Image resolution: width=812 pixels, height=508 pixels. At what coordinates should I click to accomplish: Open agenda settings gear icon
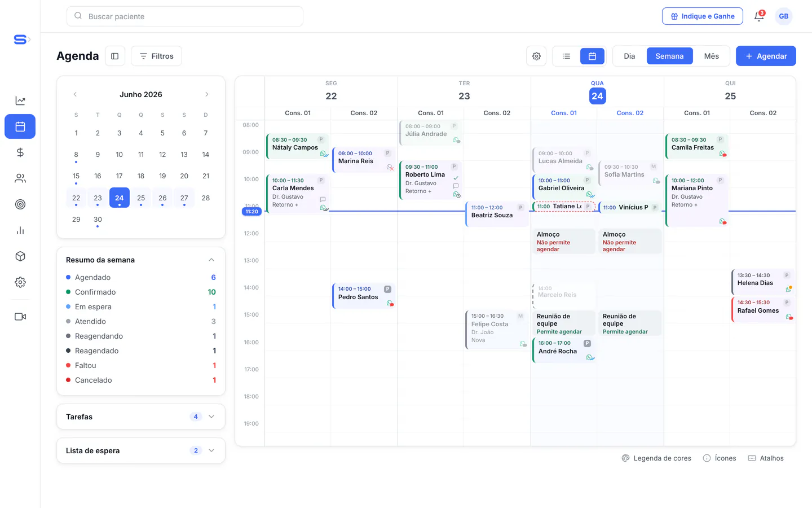click(536, 56)
